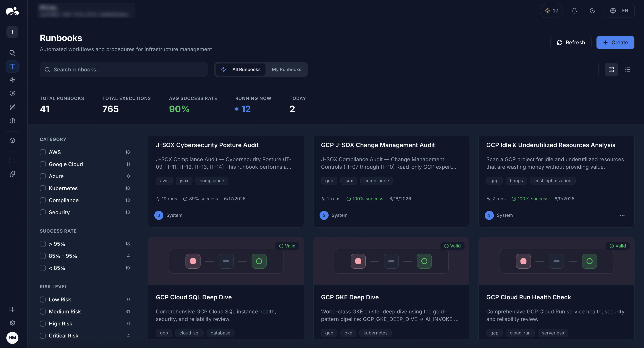Open GCP GKE Deep Dive runbook

click(350, 297)
